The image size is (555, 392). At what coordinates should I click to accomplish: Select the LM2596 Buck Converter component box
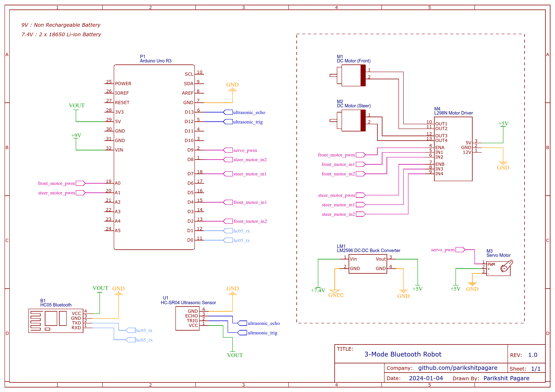[x=368, y=264]
